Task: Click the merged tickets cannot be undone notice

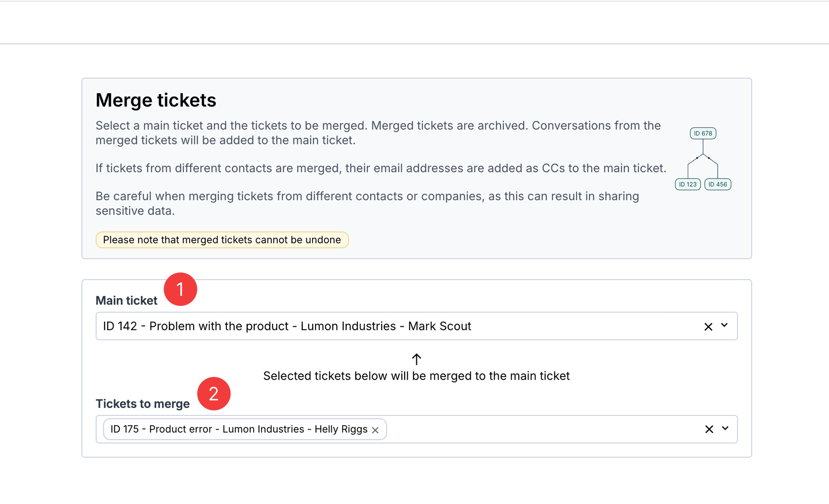Action: pyautogui.click(x=222, y=240)
